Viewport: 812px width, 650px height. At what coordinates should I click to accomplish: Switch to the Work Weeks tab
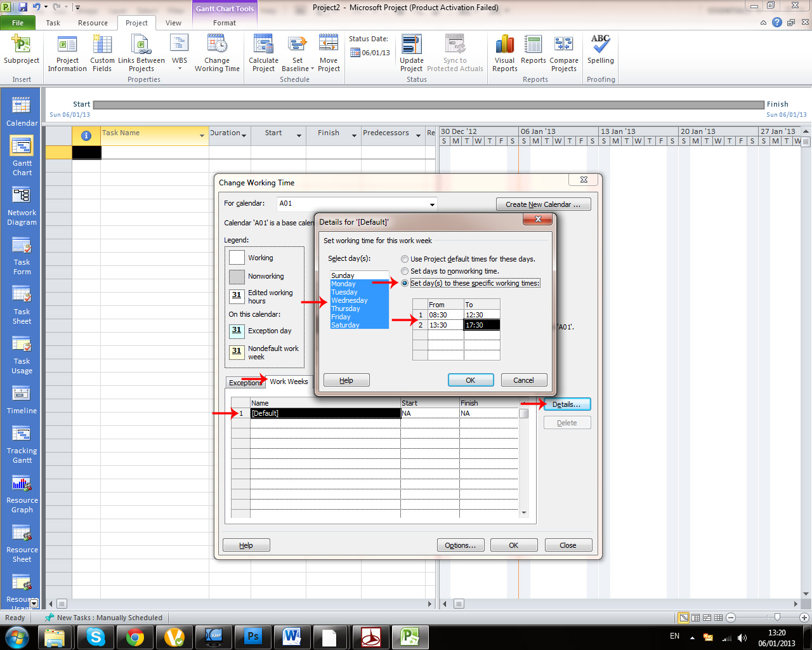coord(289,381)
